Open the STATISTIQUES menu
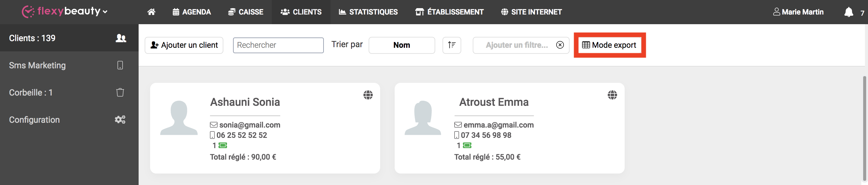868x185 pixels. (x=368, y=12)
